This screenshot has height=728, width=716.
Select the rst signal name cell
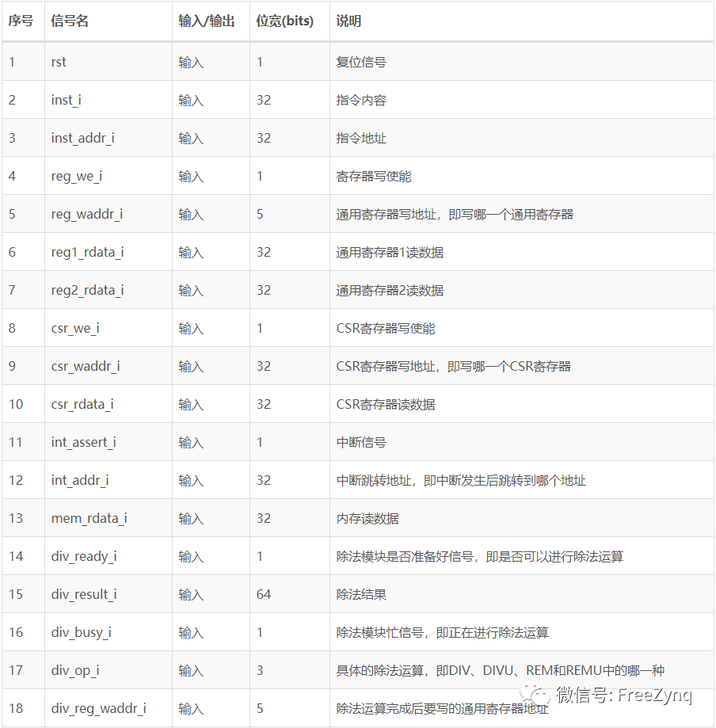tap(60, 62)
